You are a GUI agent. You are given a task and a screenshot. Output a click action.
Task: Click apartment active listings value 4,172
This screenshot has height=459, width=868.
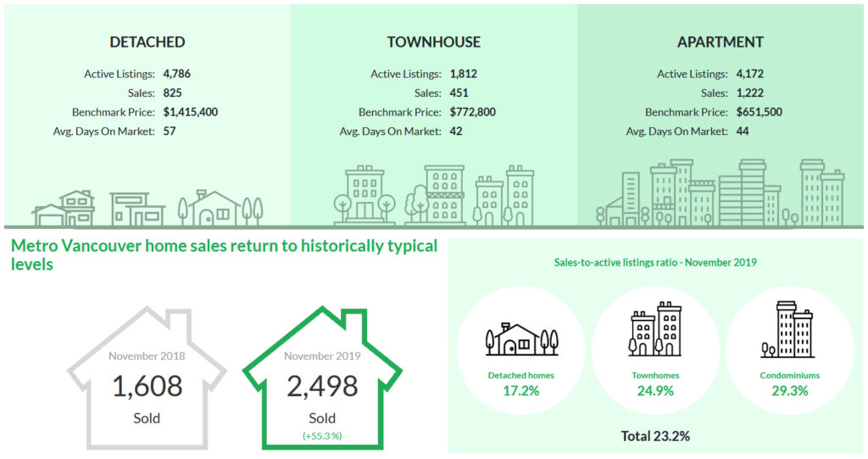[750, 74]
